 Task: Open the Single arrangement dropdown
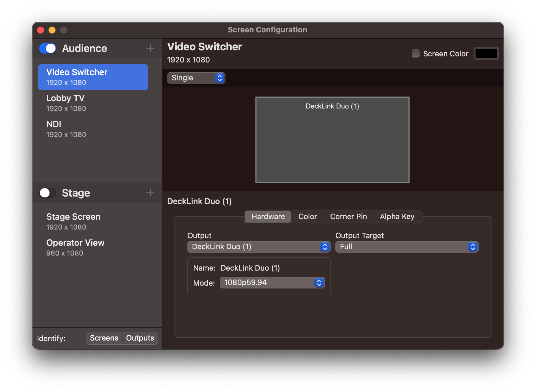pos(196,78)
